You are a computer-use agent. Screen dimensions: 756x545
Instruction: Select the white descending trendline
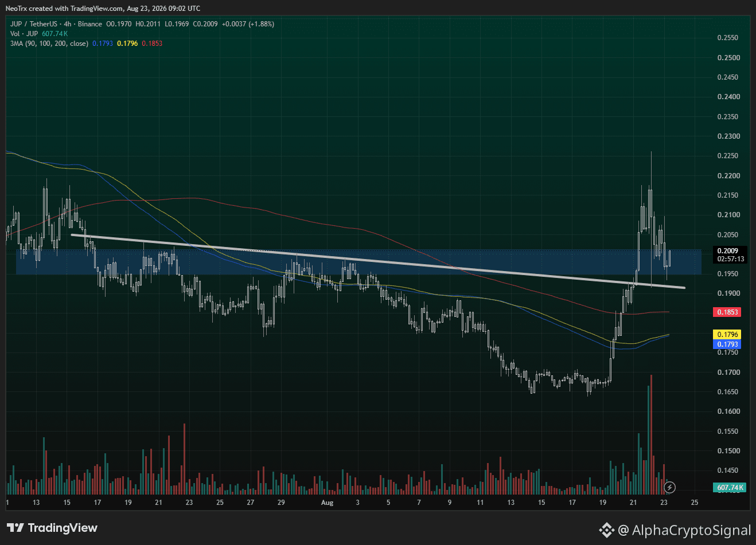coord(377,261)
